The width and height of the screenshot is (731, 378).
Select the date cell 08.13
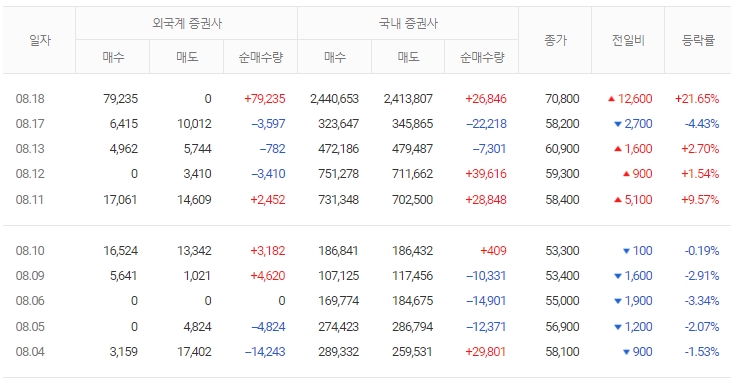pos(30,149)
